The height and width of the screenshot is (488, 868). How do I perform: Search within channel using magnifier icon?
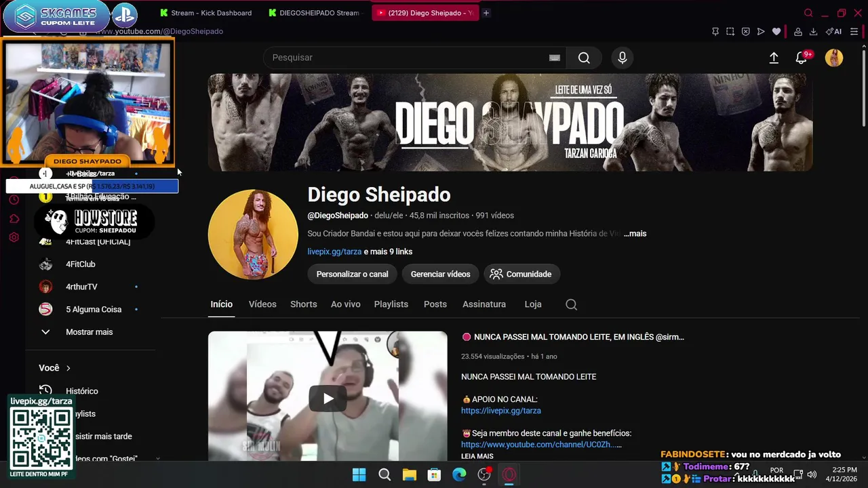pyautogui.click(x=572, y=304)
